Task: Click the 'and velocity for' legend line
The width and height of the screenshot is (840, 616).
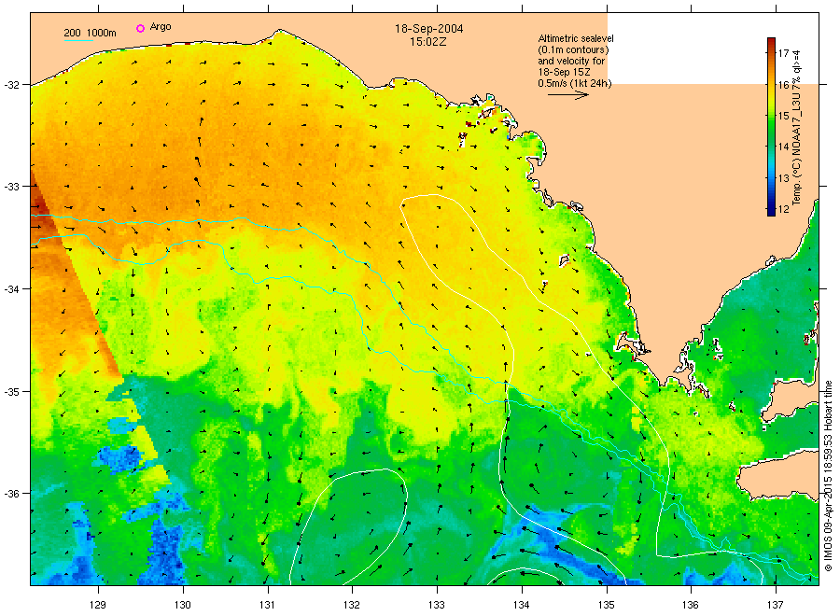Action: pos(571,61)
